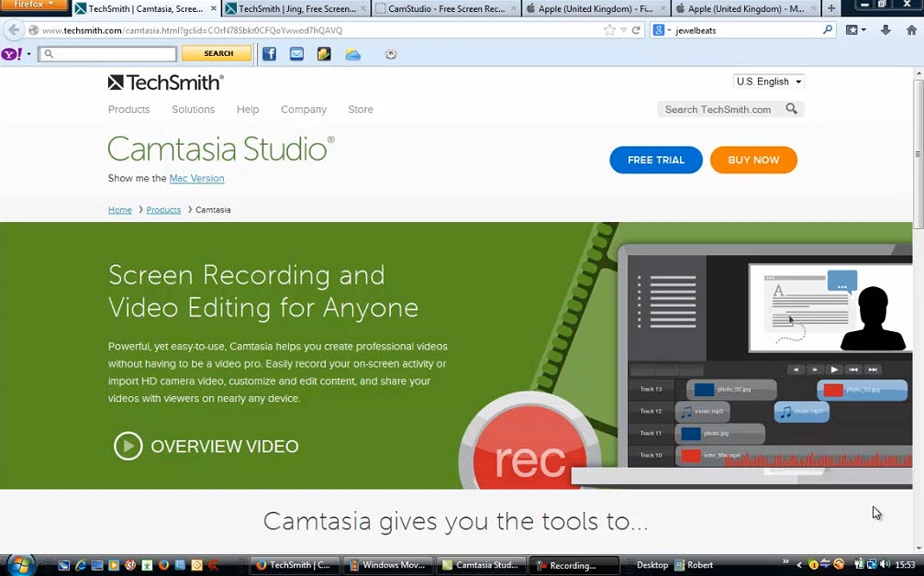The image size is (924, 576).
Task: Open the Help menu on TechSmith
Action: tap(248, 109)
